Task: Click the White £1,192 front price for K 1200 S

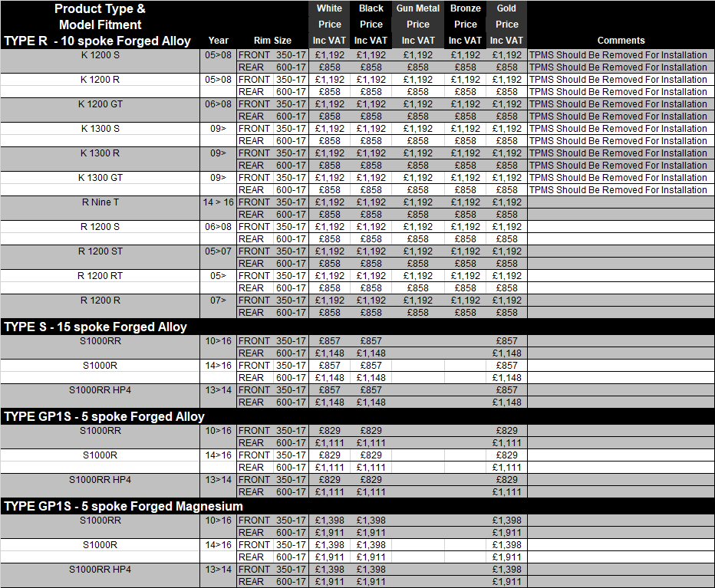Action: click(x=330, y=55)
